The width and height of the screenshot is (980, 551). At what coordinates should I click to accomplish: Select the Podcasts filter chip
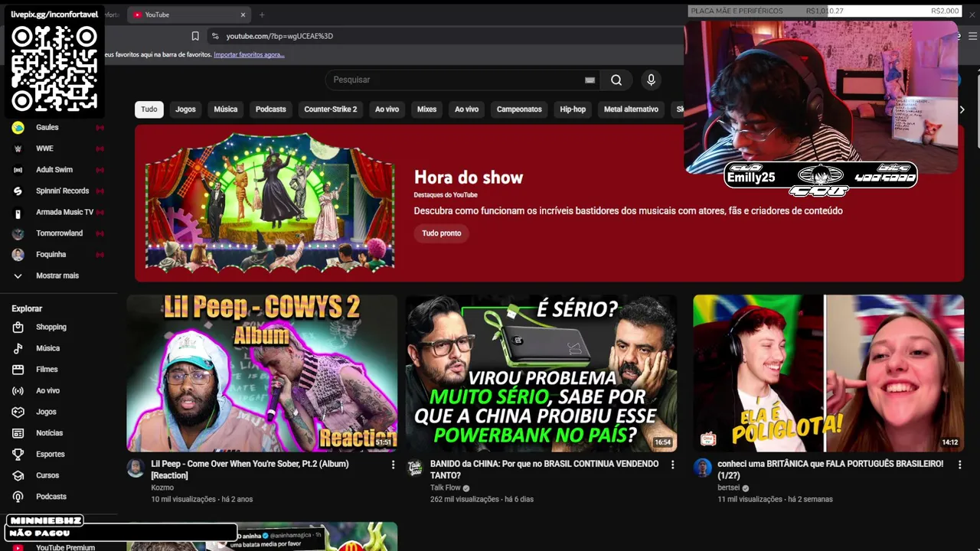click(x=270, y=109)
